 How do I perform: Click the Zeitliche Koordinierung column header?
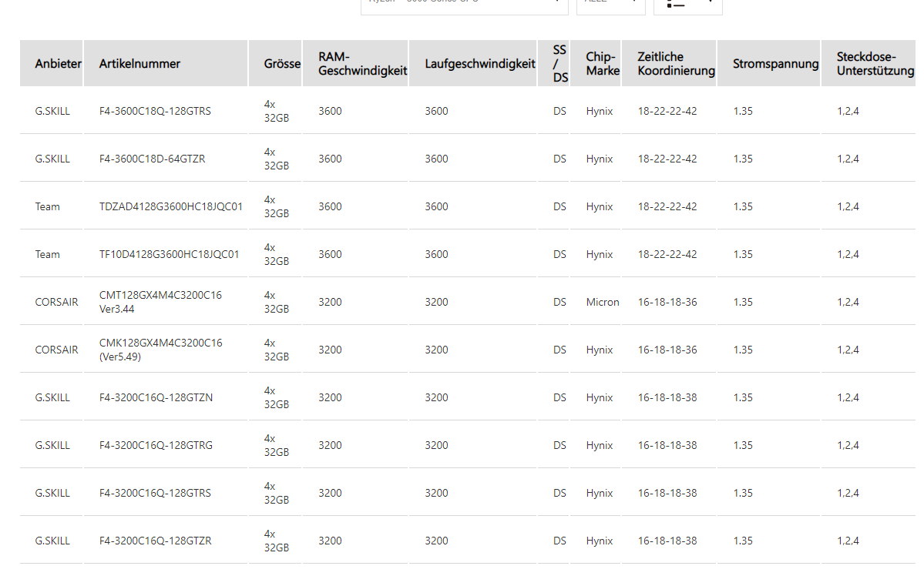[669, 64]
